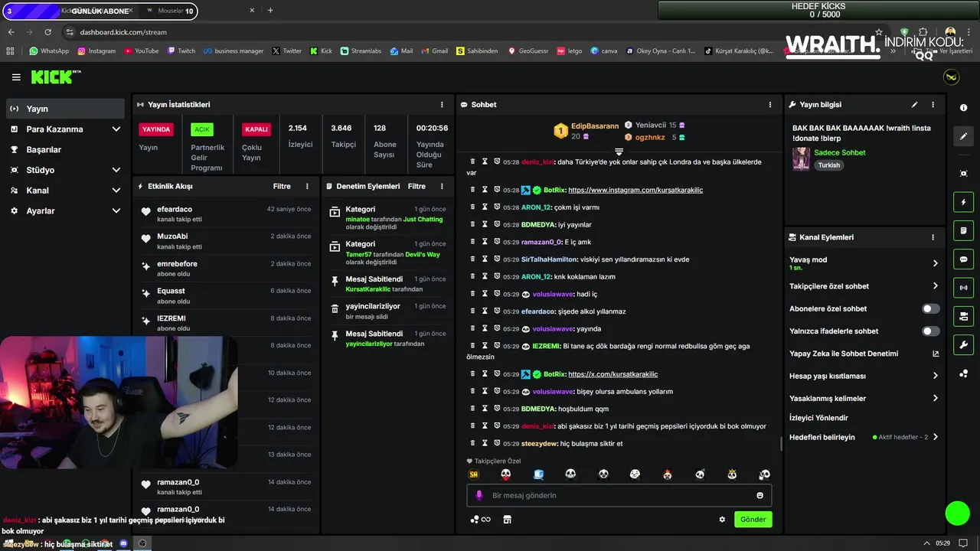
Task: Select the SA emote in the emote row
Action: [x=473, y=474]
